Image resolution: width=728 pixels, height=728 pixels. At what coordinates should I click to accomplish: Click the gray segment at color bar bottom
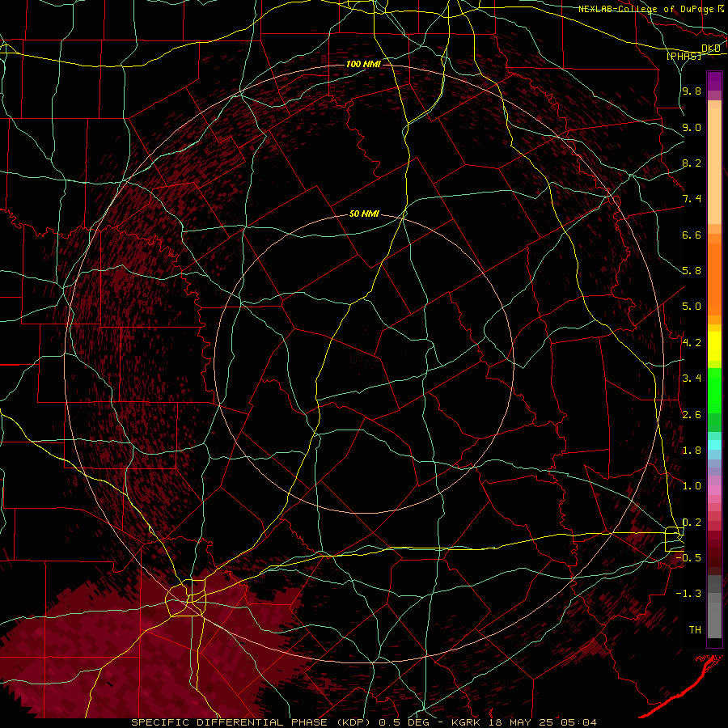714,616
